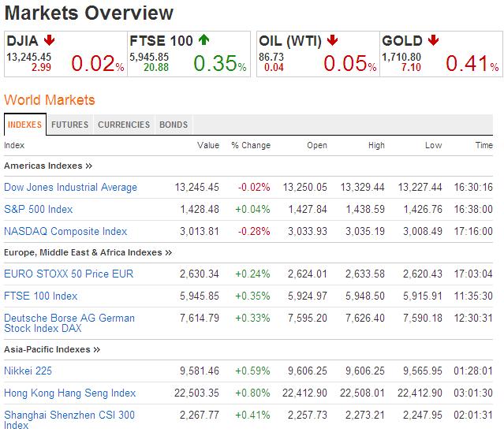504x436 pixels.
Task: Click the OIL (WTI) ticker heading
Action: point(290,41)
